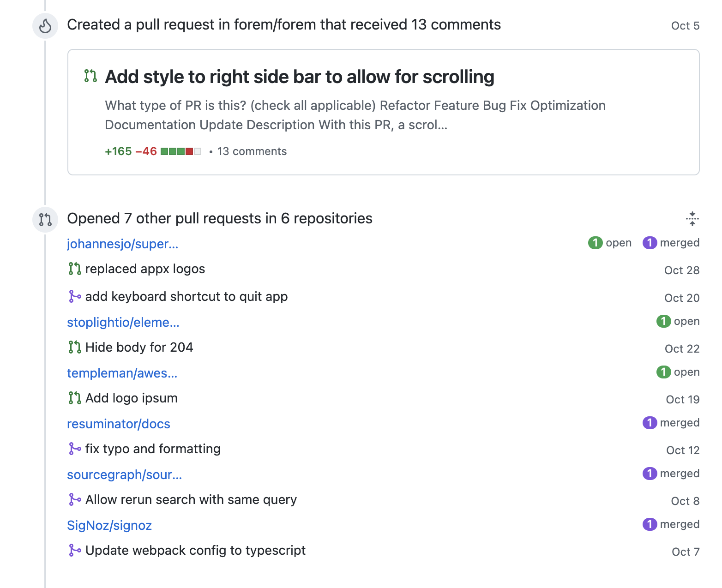Click the merged icon beside 'fix typo and formatting'
This screenshot has height=588, width=722.
(x=74, y=449)
